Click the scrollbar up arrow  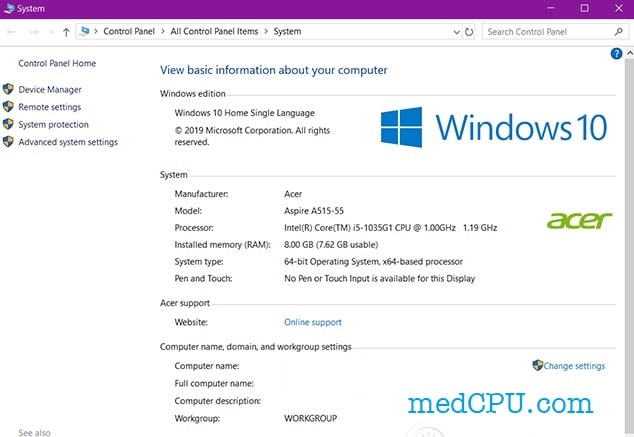click(x=630, y=53)
